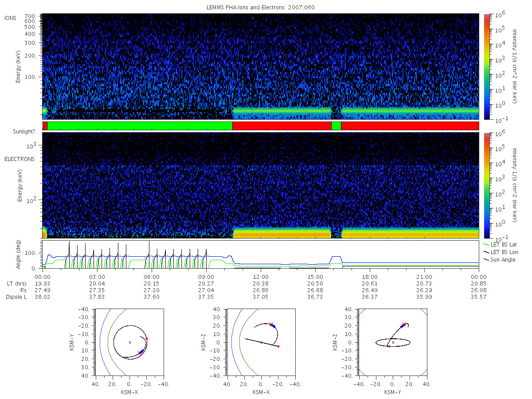Click the KSM-X versus KSM-Y orbit plot
This screenshot has height=399, width=532.
click(129, 342)
